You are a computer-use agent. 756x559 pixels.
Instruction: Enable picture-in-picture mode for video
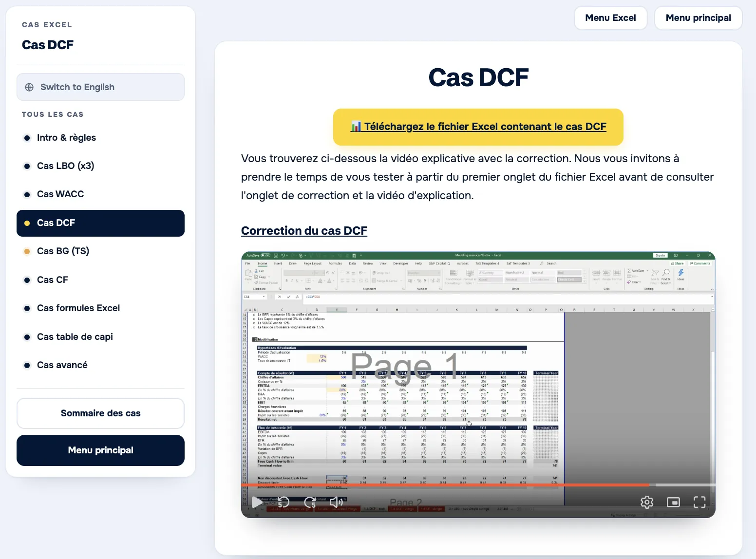[673, 502]
